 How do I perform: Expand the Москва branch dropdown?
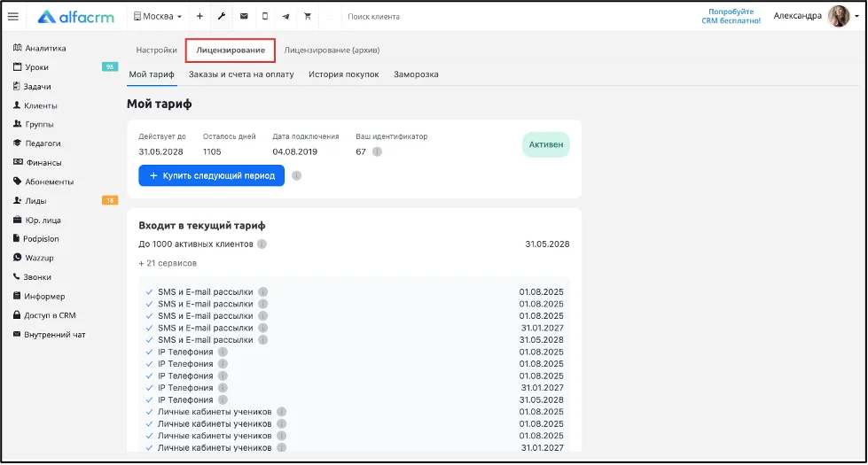(x=158, y=17)
